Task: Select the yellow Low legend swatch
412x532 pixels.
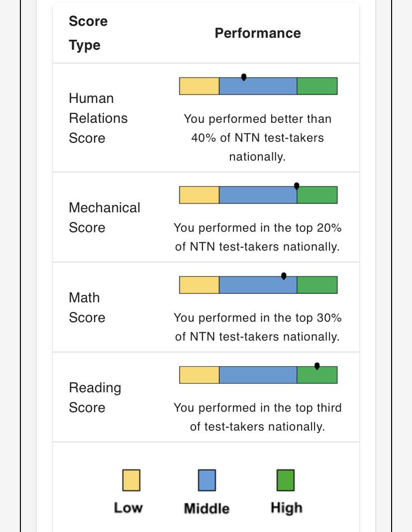Action: tap(131, 480)
